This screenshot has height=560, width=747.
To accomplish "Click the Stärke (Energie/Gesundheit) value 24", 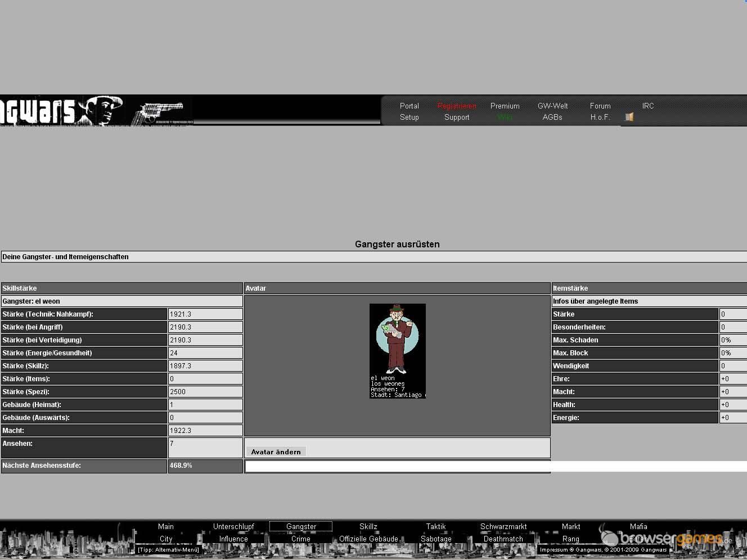I will [205, 353].
